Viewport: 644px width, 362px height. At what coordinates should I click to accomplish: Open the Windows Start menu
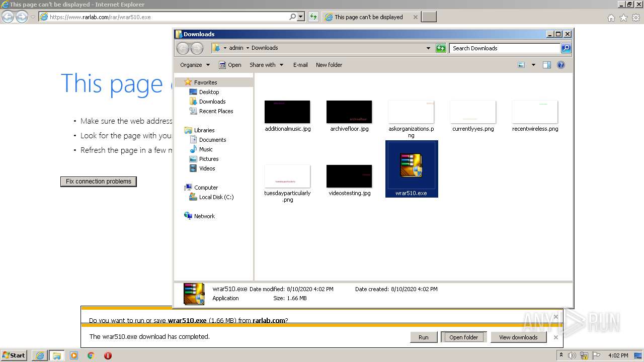pyautogui.click(x=14, y=355)
